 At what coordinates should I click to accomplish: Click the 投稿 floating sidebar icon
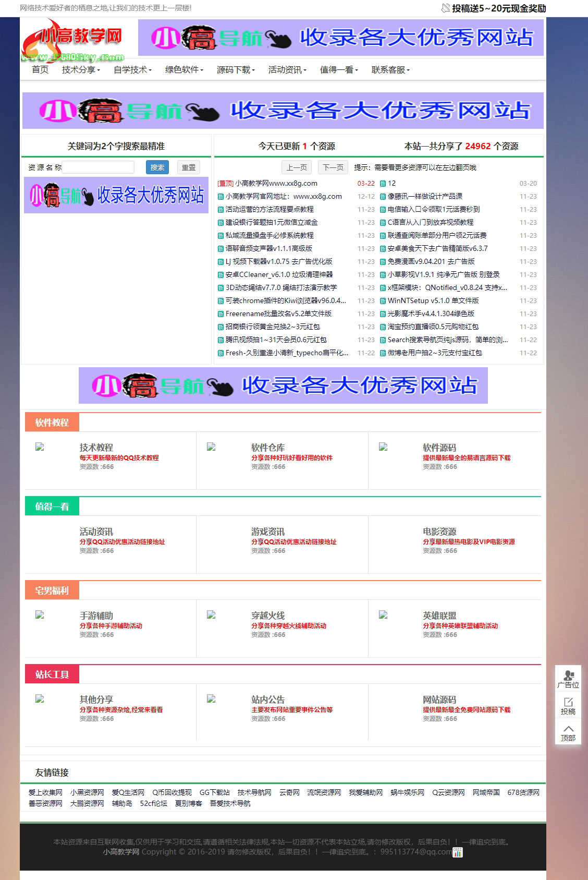pyautogui.click(x=568, y=706)
